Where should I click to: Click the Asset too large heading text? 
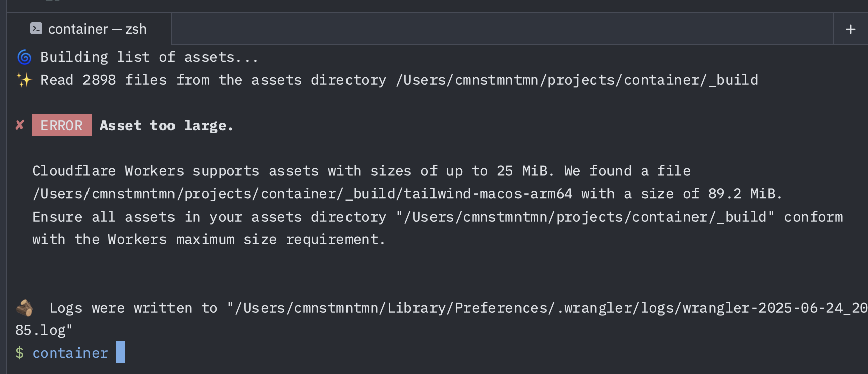[x=166, y=125]
